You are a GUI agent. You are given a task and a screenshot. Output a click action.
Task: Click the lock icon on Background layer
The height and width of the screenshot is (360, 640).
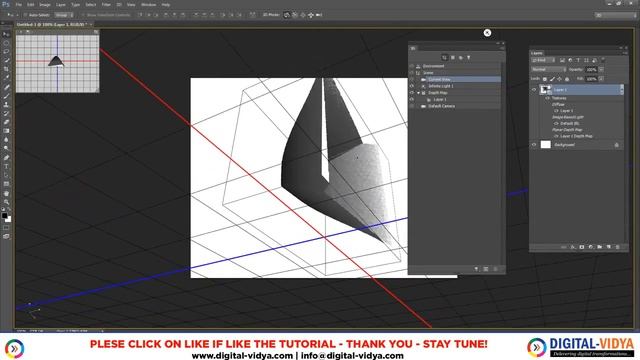pyautogui.click(x=617, y=145)
